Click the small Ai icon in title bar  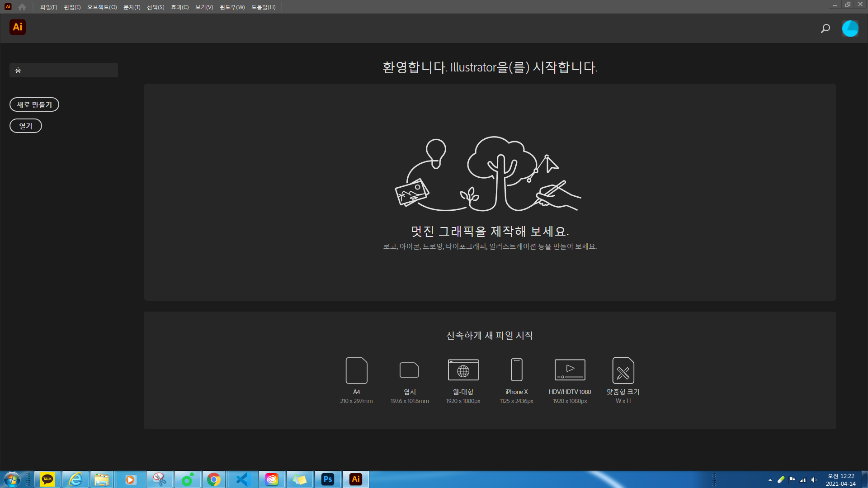coord(8,6)
